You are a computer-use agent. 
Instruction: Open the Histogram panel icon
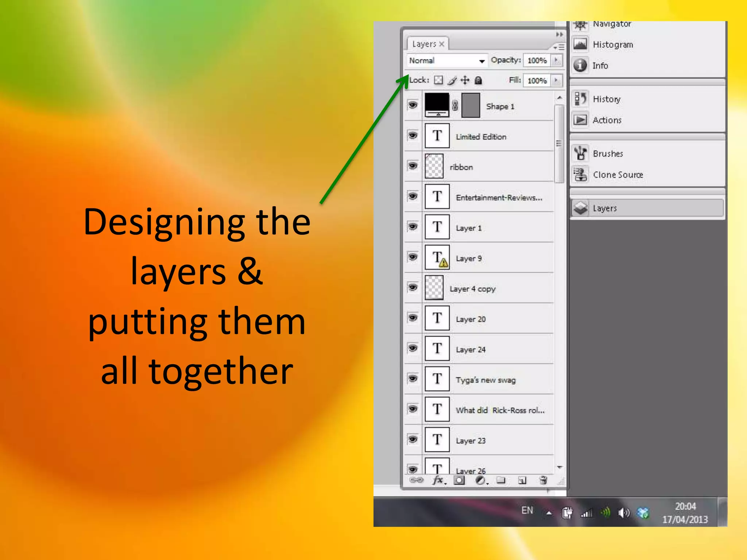point(580,44)
